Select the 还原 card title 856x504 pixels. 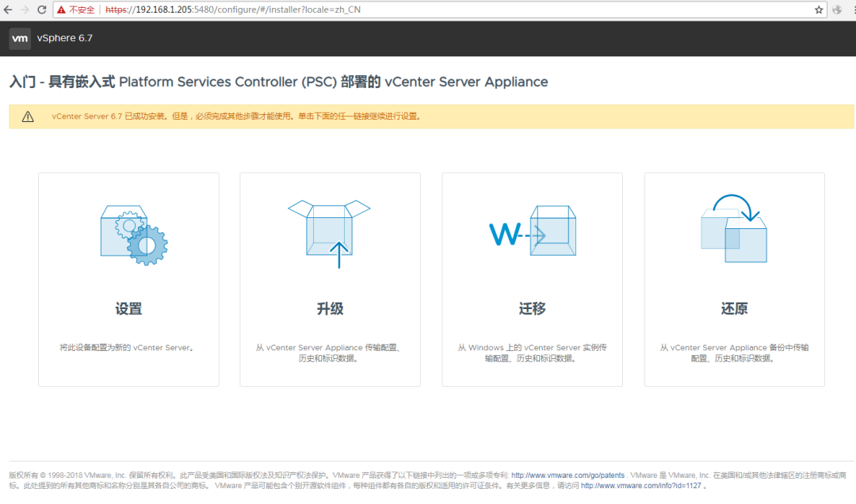[x=734, y=308]
